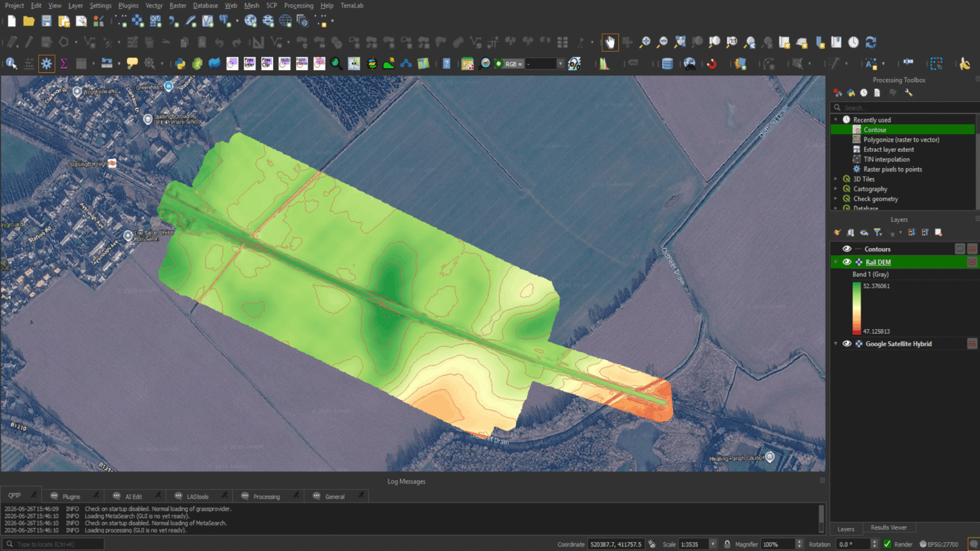Collapse the Rail DEM layer legend

tap(836, 262)
